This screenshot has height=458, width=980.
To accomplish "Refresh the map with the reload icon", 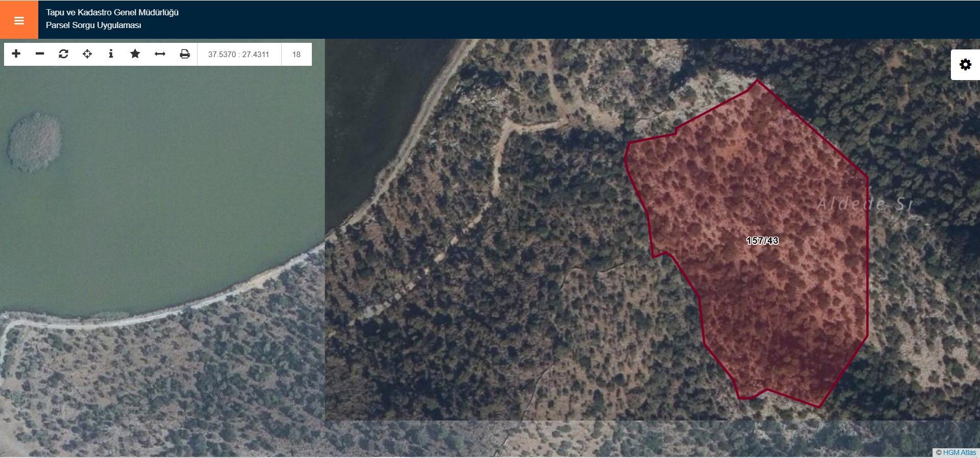I will point(63,54).
